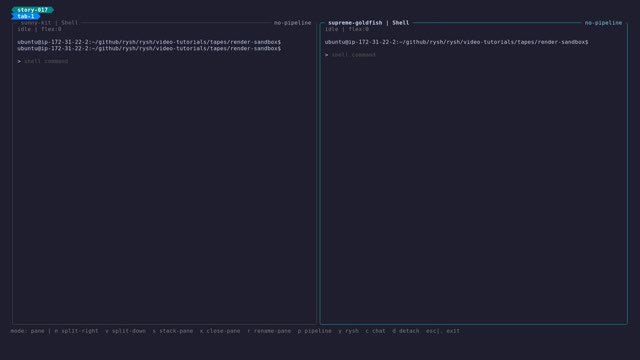
Task: Click no-pipeline label in sunny-kit pane
Action: coord(292,23)
